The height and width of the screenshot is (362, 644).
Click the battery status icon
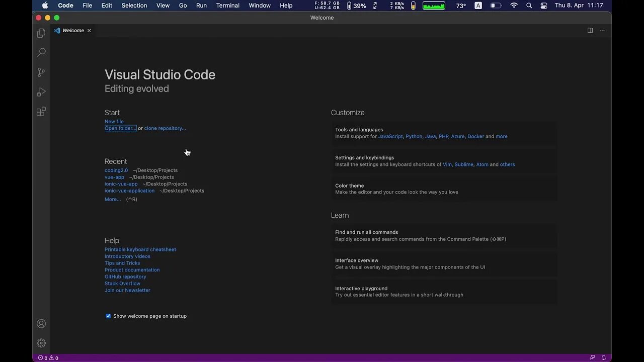[x=496, y=6]
